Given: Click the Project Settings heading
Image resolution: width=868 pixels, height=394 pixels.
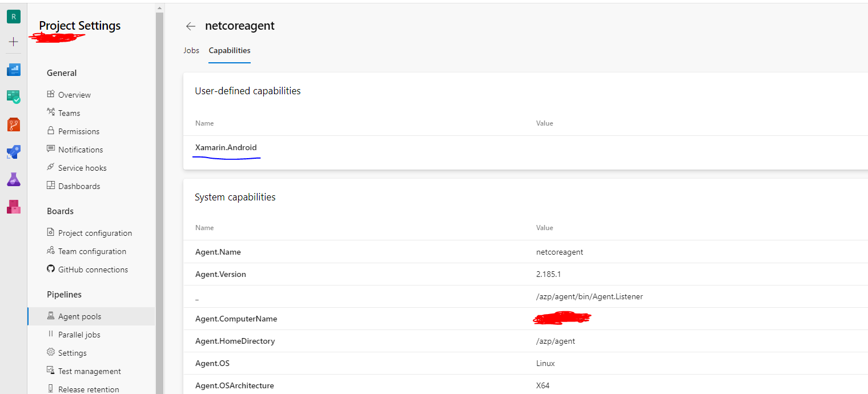Looking at the screenshot, I should (x=80, y=26).
